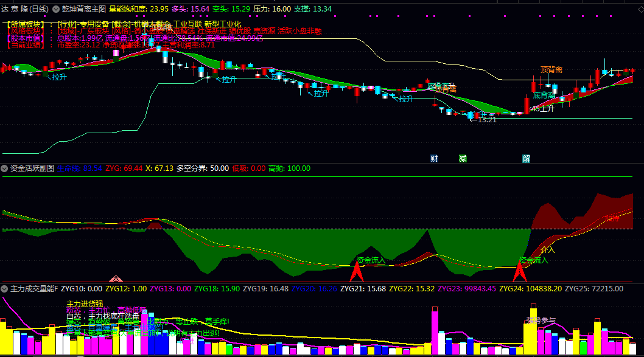Click the red arrow under the right 资金流入 label
The height and width of the screenshot is (357, 644).
(520, 272)
